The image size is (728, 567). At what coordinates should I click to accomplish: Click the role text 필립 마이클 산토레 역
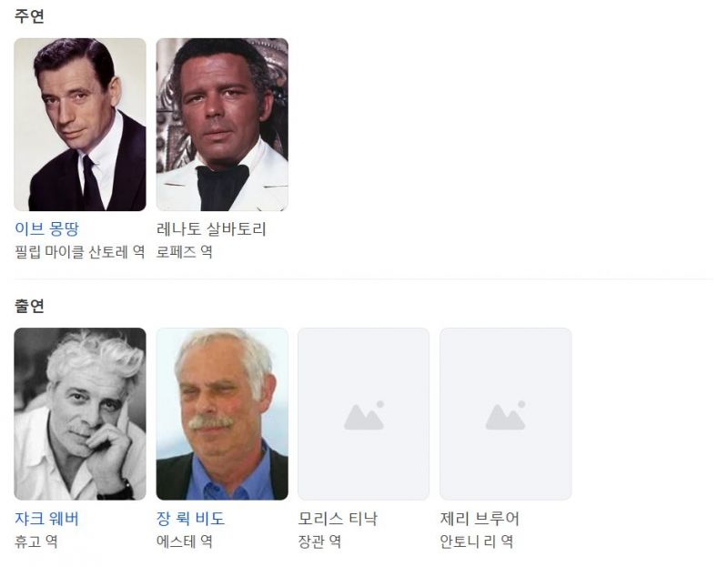pos(80,252)
